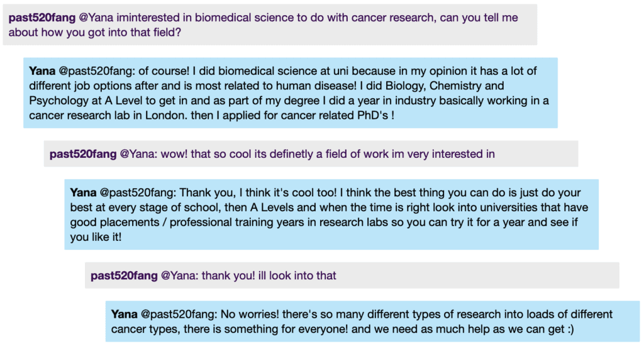This screenshot has height=346, width=644.
Task: Select blue bubble about professional training years
Action: [331, 215]
